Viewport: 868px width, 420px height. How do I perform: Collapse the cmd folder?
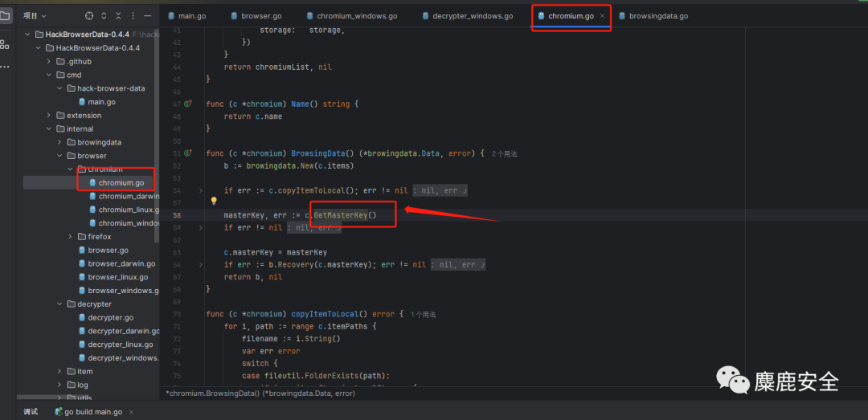pyautogui.click(x=49, y=75)
